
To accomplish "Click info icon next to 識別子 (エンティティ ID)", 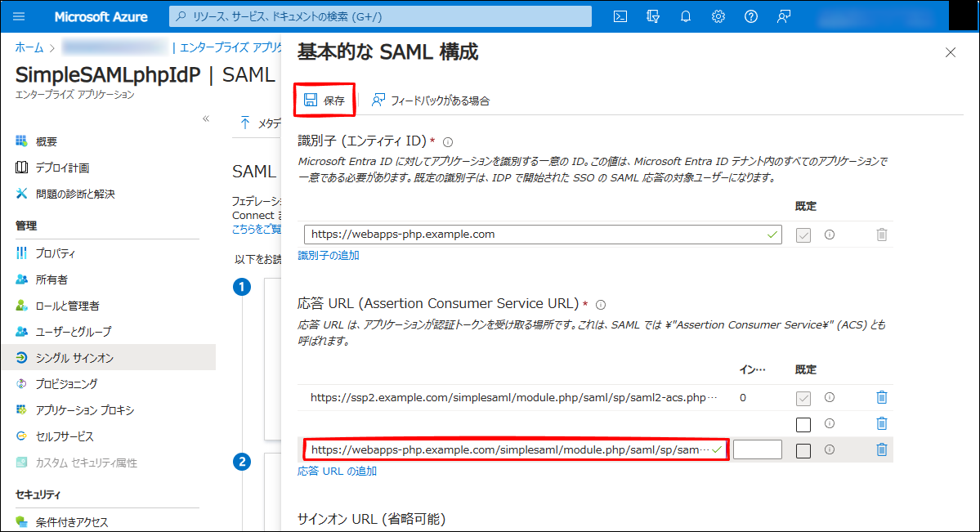I will [448, 141].
